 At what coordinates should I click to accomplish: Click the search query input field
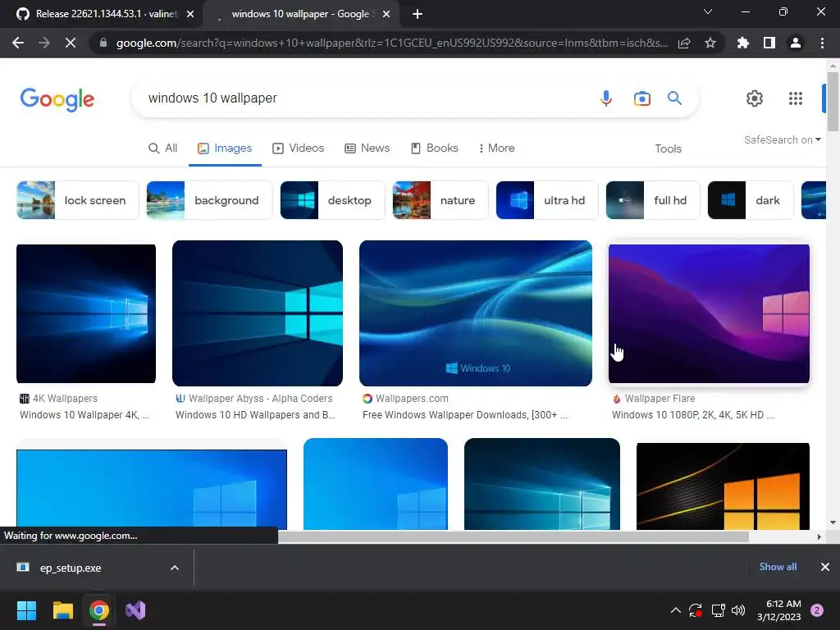364,98
